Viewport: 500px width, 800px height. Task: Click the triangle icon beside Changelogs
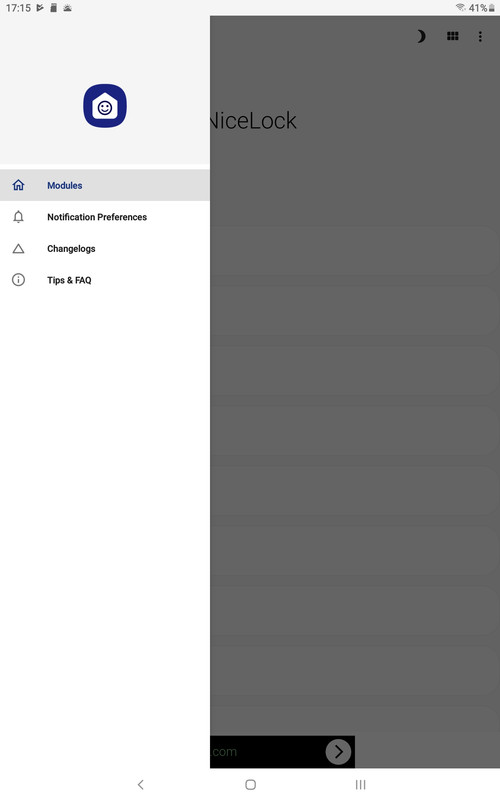pos(18,248)
